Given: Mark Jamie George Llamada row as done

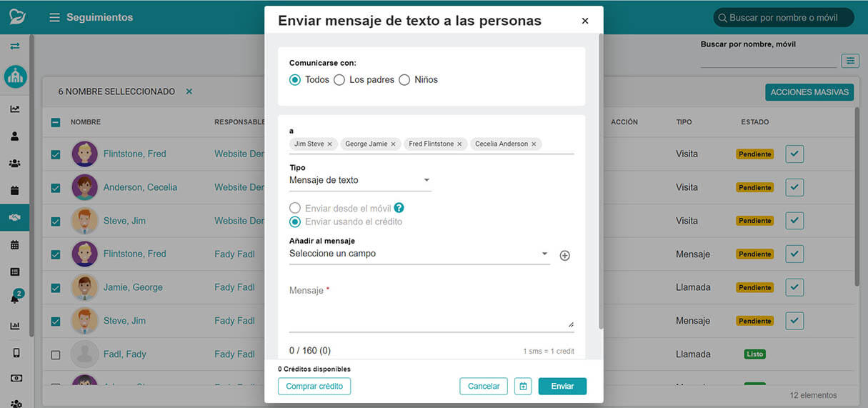Looking at the screenshot, I should tap(794, 287).
